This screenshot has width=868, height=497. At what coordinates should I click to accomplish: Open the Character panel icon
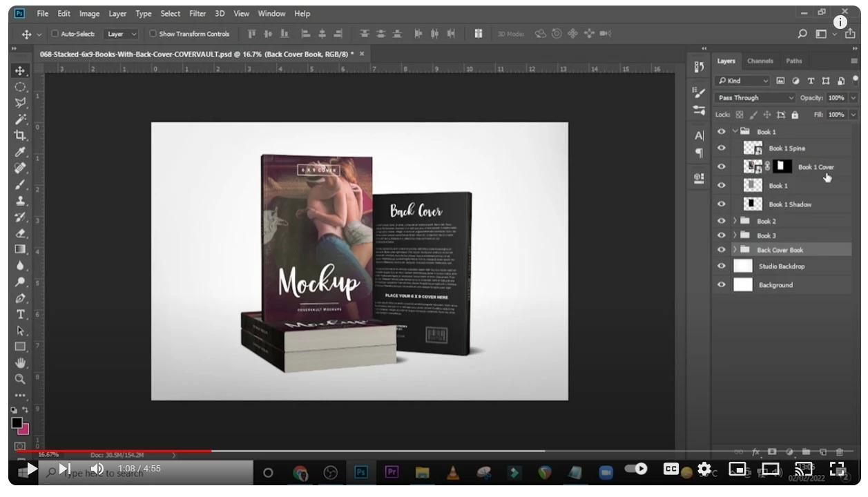pyautogui.click(x=699, y=135)
